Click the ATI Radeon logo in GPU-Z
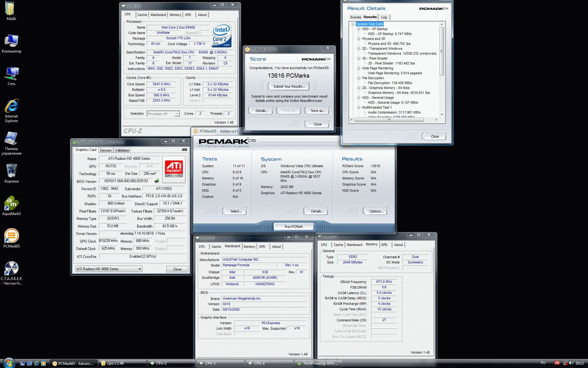The height and width of the screenshot is (368, 588). pos(174,168)
